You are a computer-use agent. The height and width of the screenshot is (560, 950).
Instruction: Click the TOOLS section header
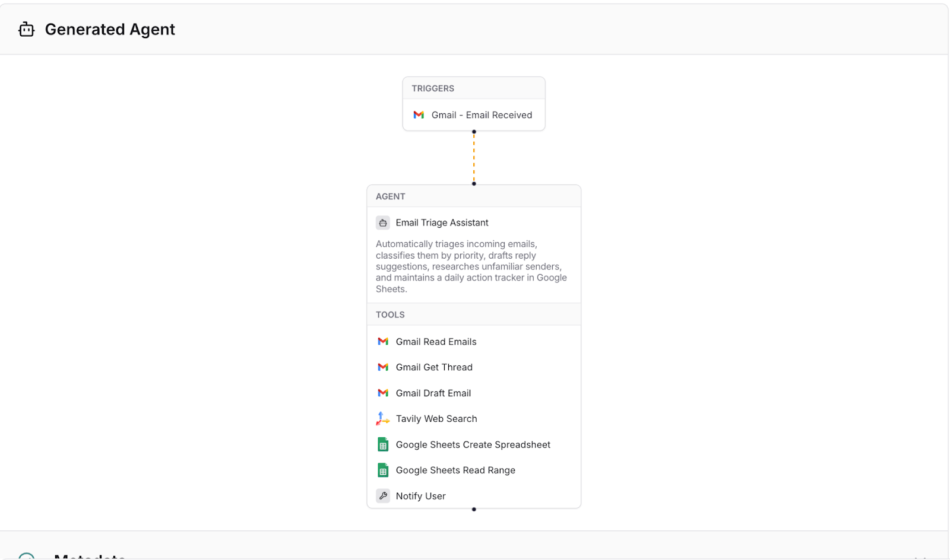(x=390, y=315)
